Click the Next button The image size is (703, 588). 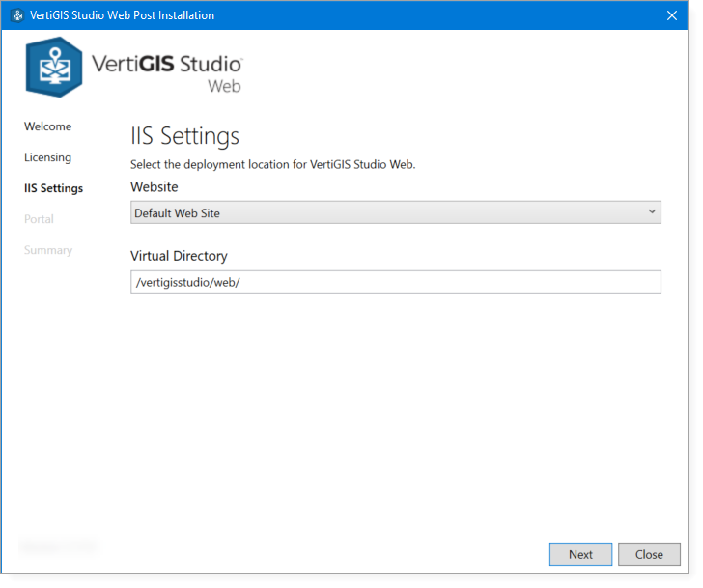point(580,554)
